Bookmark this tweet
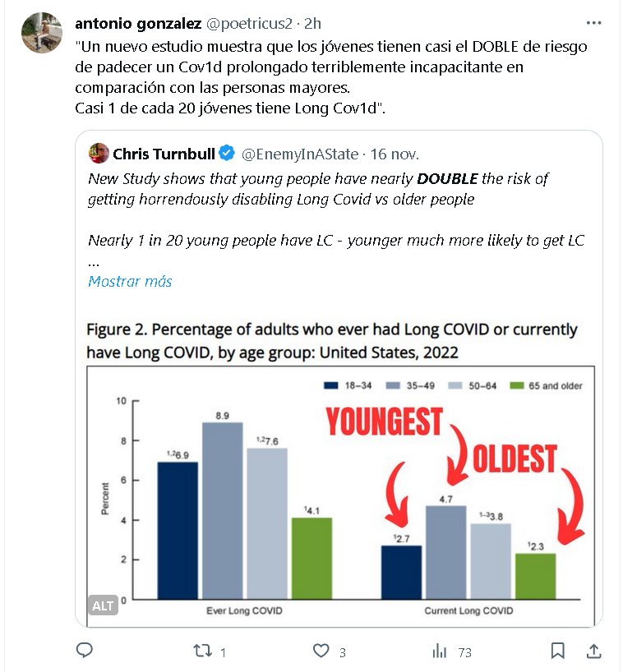 coord(558,651)
